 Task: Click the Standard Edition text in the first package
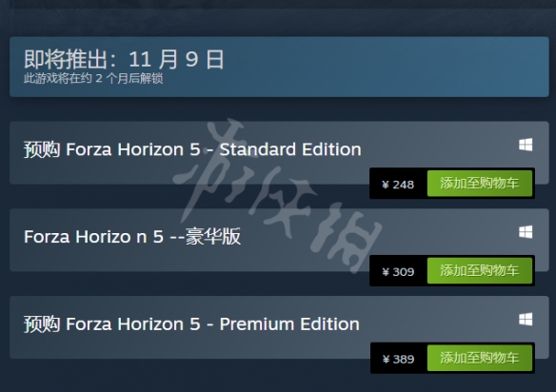click(x=290, y=149)
